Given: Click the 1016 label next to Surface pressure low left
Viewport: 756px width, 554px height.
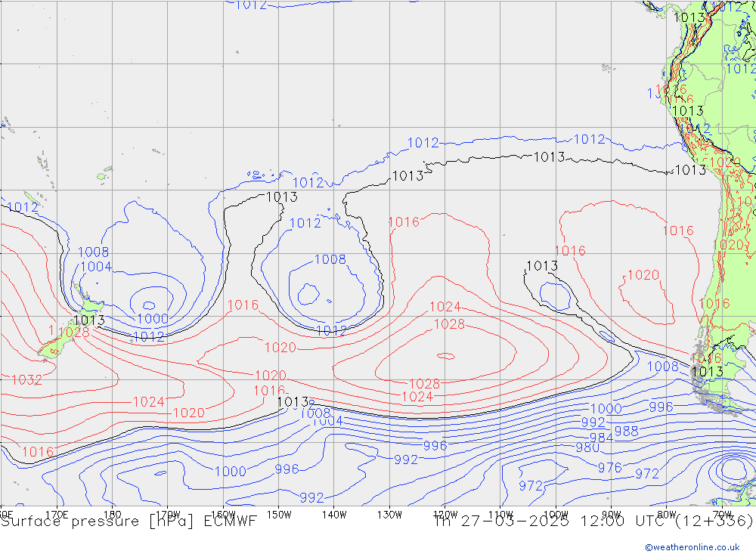Looking at the screenshot, I should 38,452.
